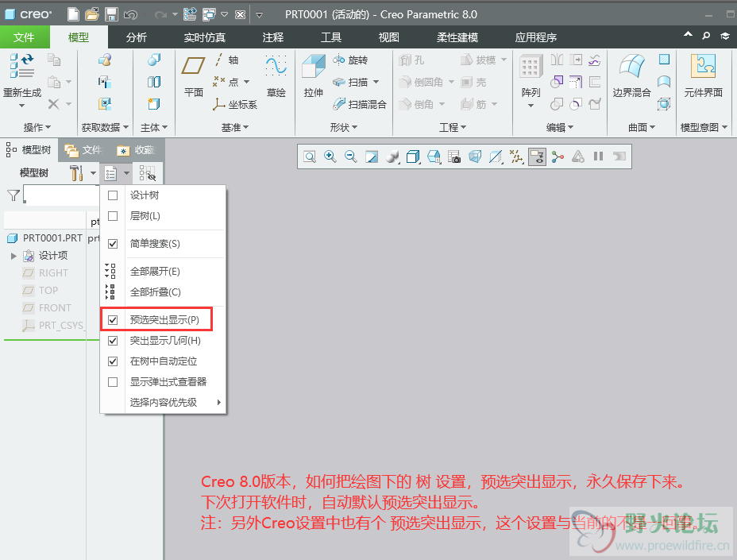Expand the 基准 group dropdown

(x=235, y=127)
